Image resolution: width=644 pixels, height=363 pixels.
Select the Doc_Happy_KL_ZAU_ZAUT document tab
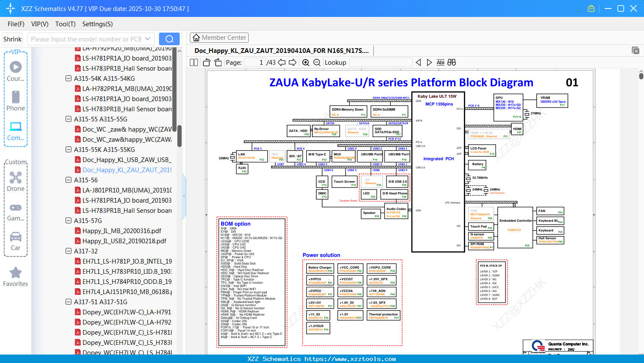282,51
